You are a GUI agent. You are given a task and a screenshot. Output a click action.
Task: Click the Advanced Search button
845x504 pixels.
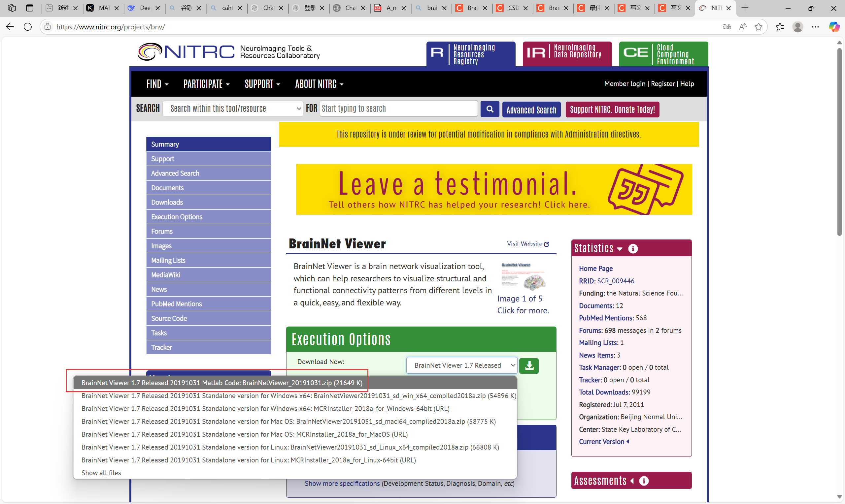tap(531, 110)
